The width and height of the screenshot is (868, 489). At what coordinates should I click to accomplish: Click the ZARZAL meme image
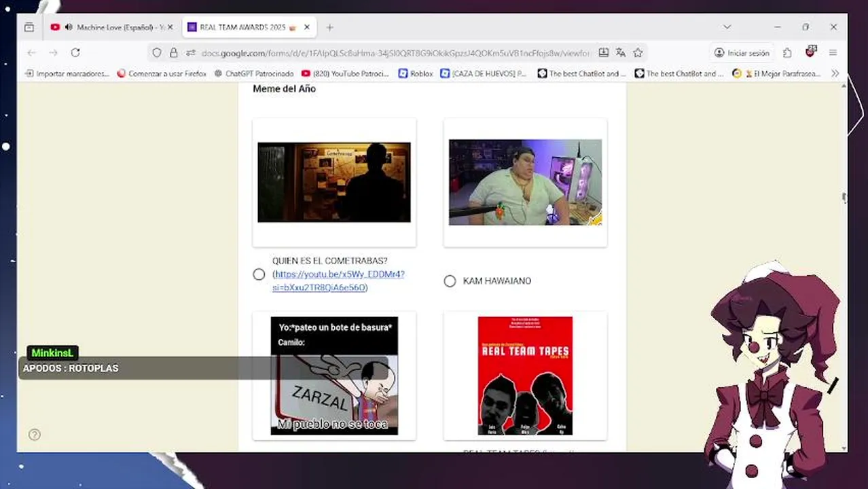tap(334, 376)
